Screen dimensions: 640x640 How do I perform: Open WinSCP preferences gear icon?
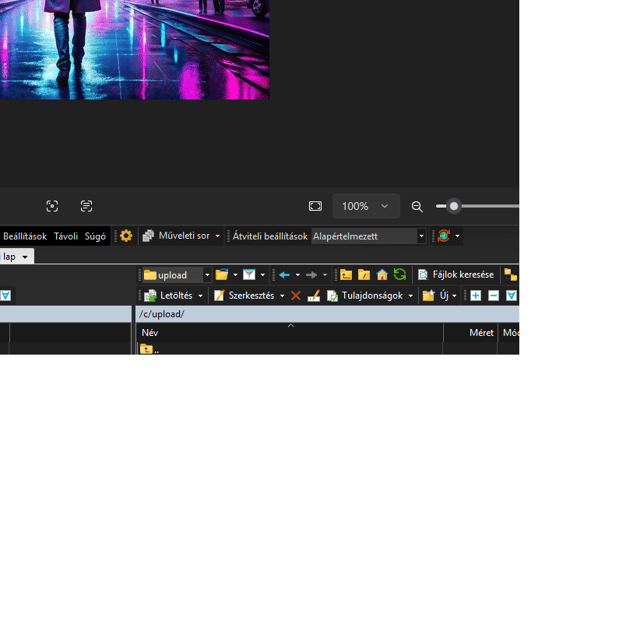pos(126,236)
